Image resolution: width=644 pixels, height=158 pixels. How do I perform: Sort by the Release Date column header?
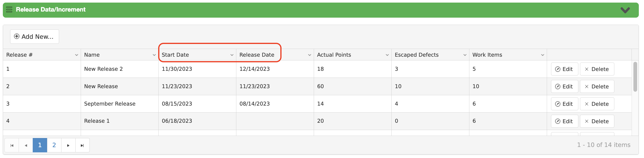[257, 55]
